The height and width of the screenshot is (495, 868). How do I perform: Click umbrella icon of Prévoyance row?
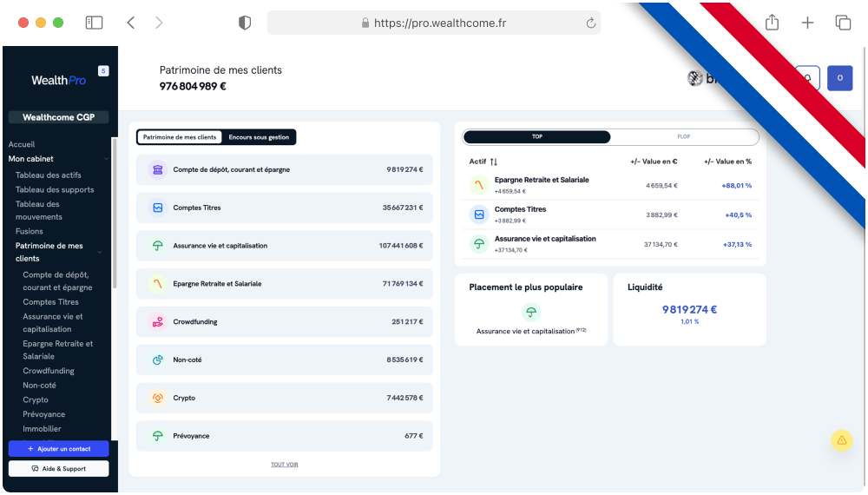point(158,436)
